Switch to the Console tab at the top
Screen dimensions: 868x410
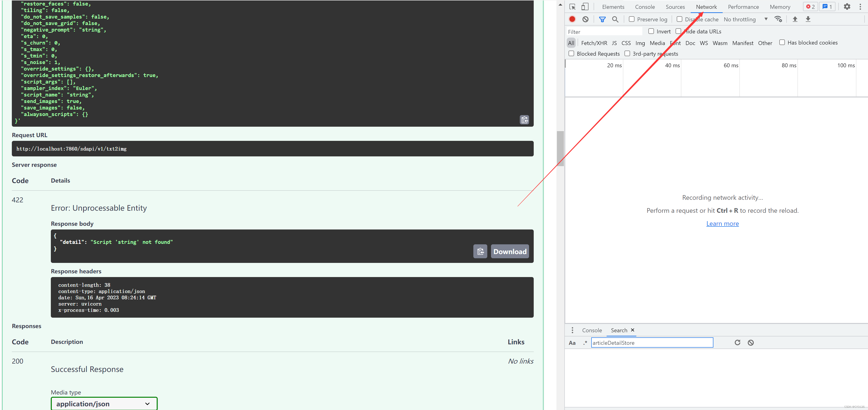[645, 7]
